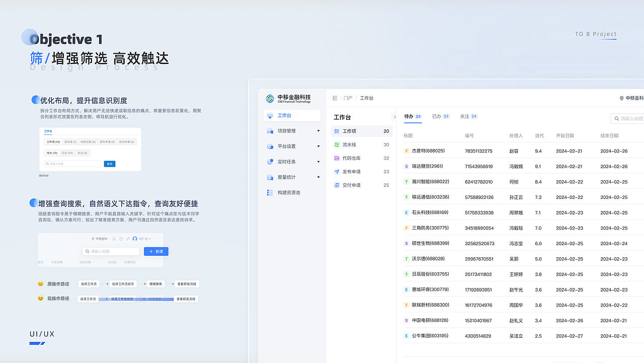Collapse the 工作台 list panel with the chevron
Screen dimensions: 644x363
pyautogui.click(x=394, y=117)
